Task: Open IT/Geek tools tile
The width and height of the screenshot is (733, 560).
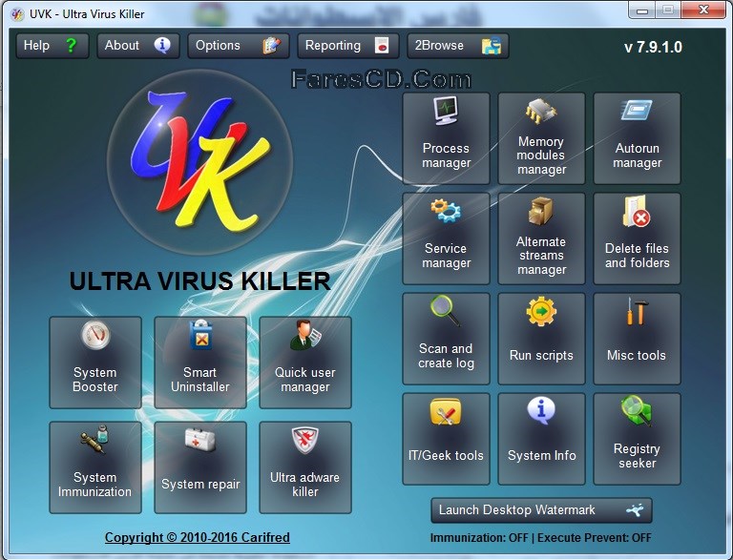Action: 446,439
